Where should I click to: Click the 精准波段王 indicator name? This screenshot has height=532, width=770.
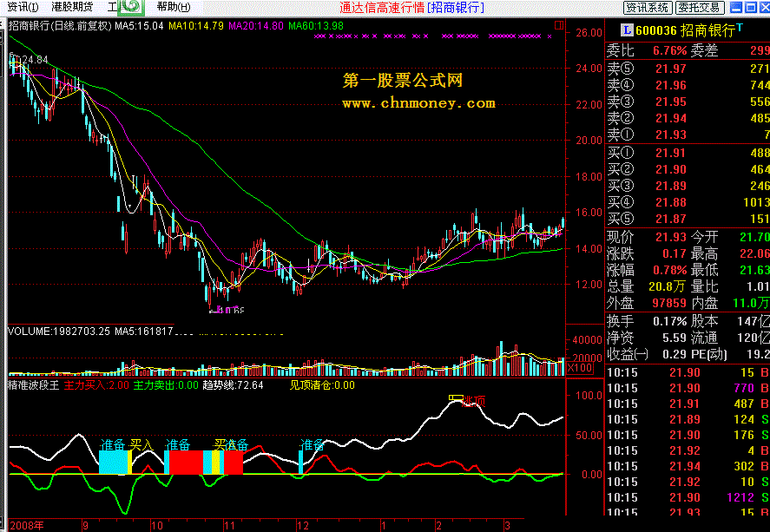pyautogui.click(x=33, y=385)
